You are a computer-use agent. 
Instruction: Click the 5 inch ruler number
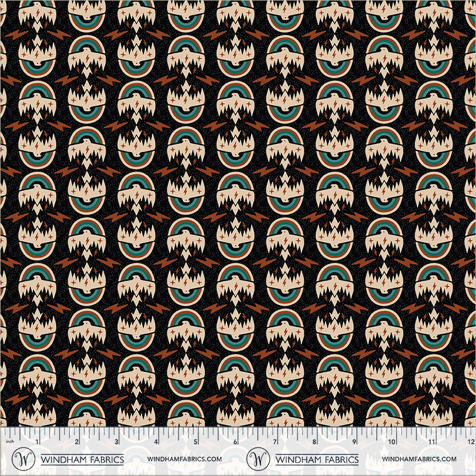coord(196,442)
